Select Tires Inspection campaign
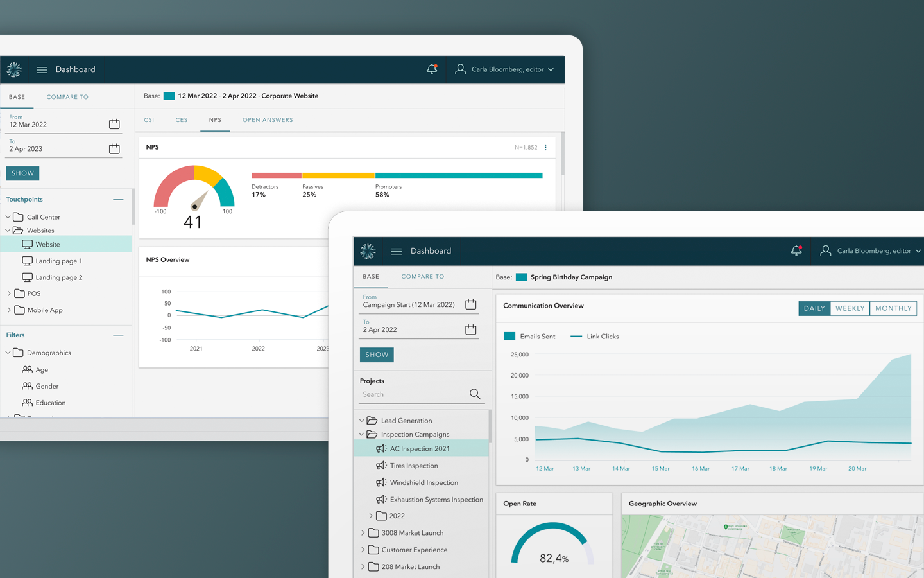Image resolution: width=924 pixels, height=578 pixels. (407, 466)
